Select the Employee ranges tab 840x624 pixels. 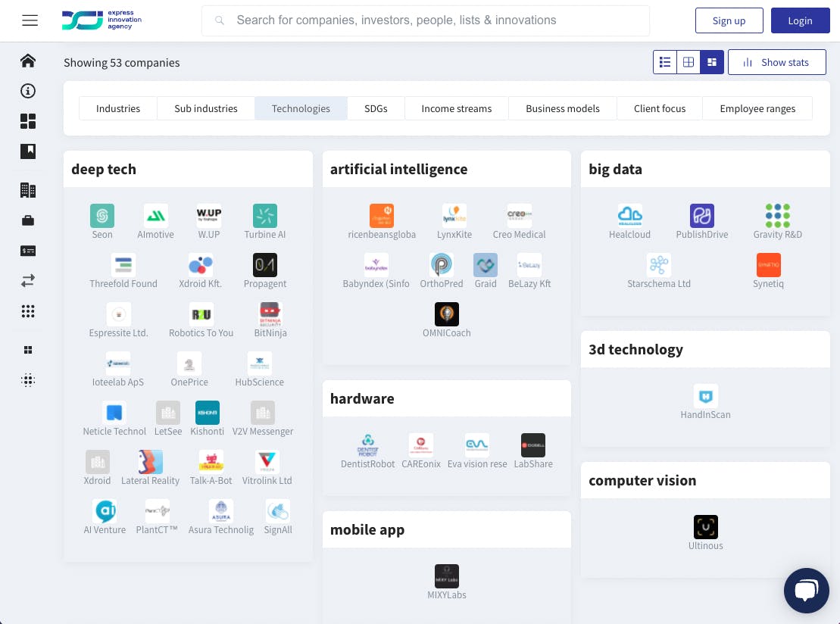click(x=757, y=109)
